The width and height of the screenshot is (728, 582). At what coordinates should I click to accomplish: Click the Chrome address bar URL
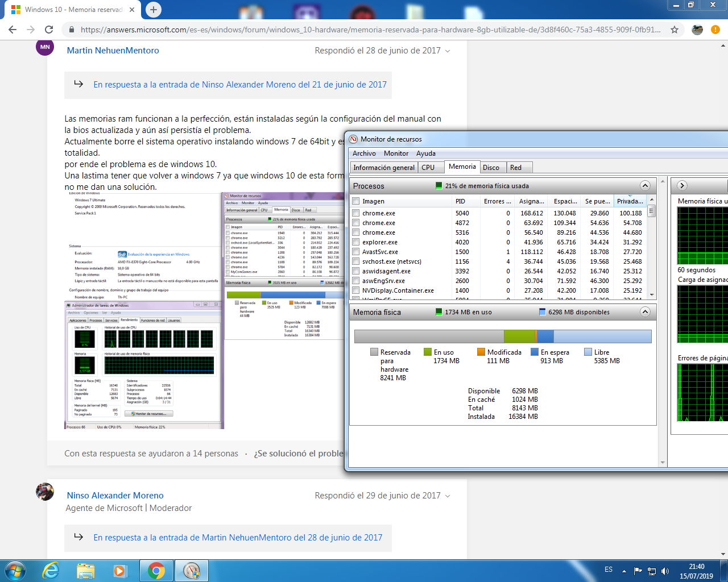(x=370, y=30)
